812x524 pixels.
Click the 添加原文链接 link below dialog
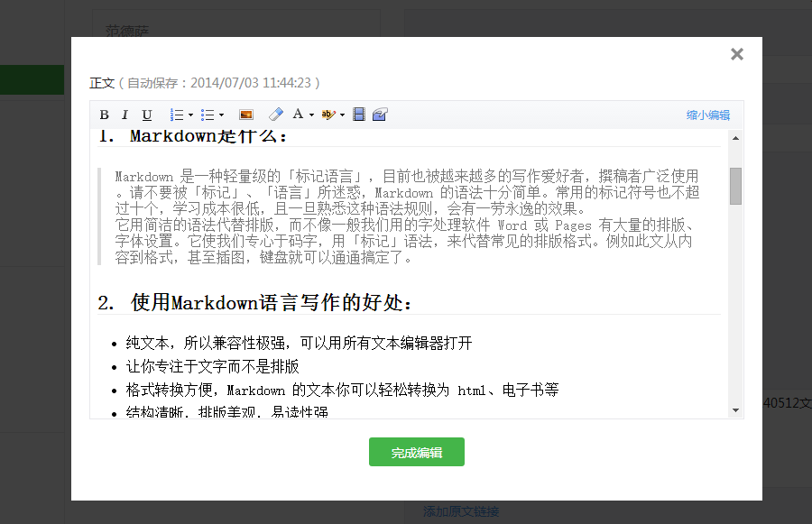[x=461, y=512]
